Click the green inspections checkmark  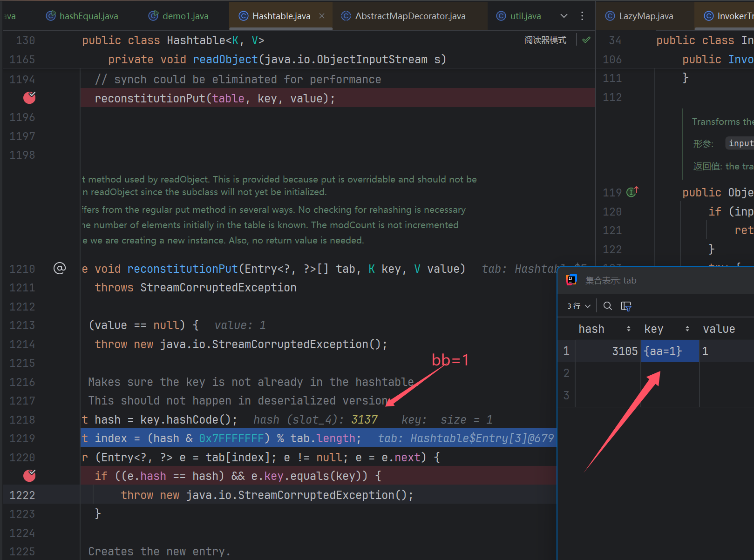pos(586,40)
